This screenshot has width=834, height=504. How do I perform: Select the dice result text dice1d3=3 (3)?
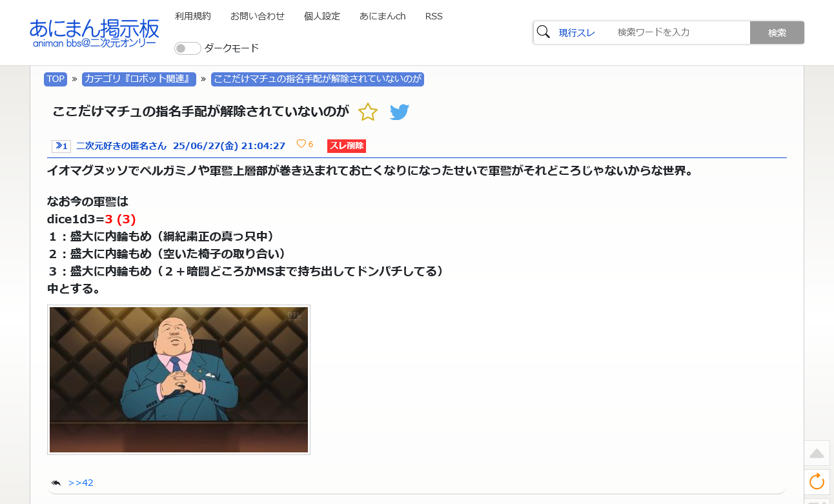pos(92,219)
